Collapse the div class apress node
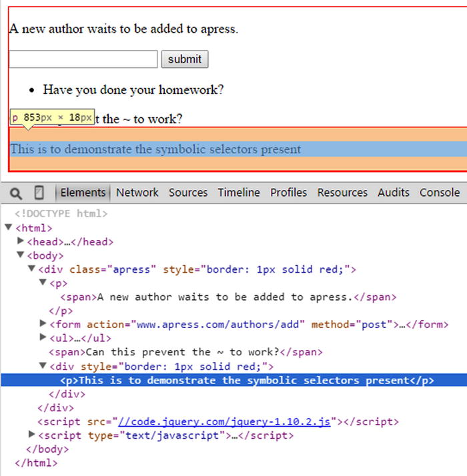Screen dimensions: 467x476 [31, 269]
